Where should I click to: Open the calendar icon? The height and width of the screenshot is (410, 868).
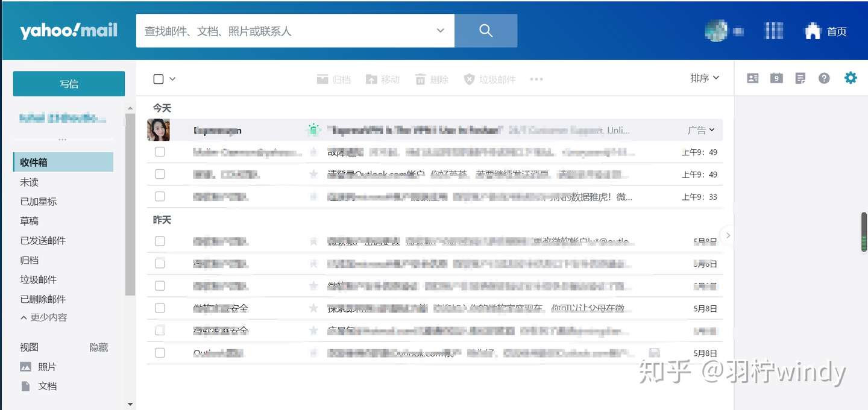pyautogui.click(x=776, y=78)
